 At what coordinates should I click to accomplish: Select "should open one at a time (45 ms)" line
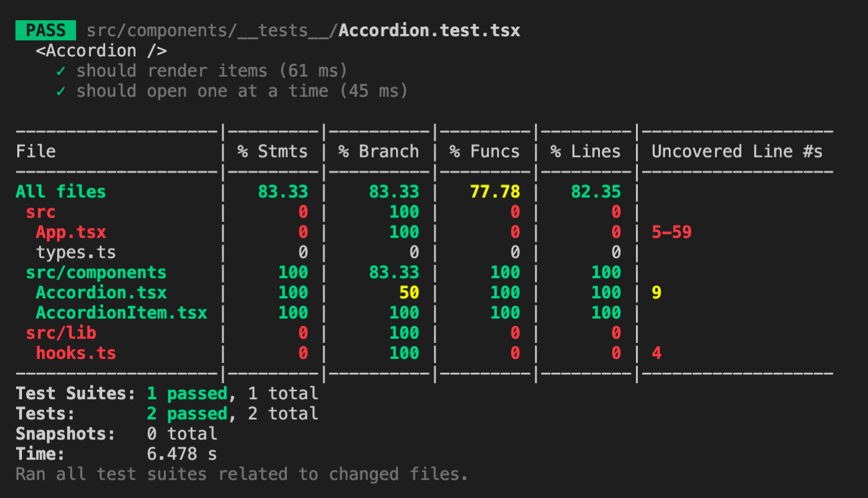(242, 91)
